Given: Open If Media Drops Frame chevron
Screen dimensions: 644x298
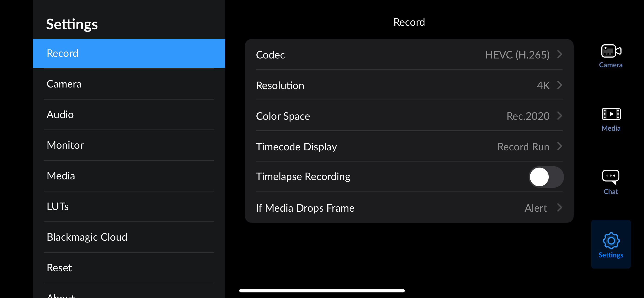Looking at the screenshot, I should pyautogui.click(x=560, y=208).
